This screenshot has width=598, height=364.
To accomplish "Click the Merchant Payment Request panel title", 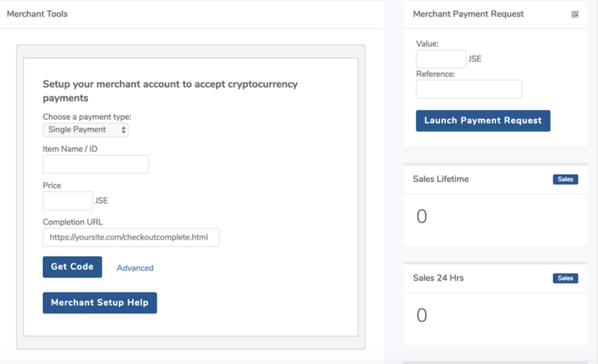I will (468, 14).
